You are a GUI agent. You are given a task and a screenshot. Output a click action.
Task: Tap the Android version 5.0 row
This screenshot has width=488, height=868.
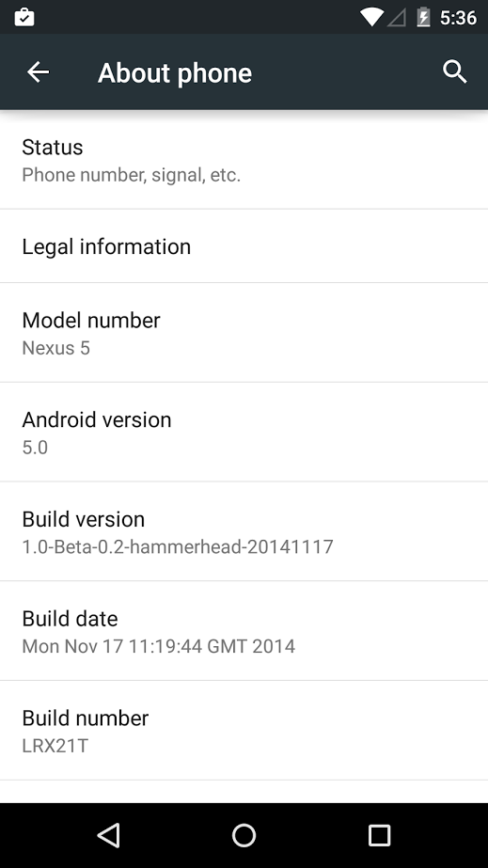pyautogui.click(x=244, y=433)
